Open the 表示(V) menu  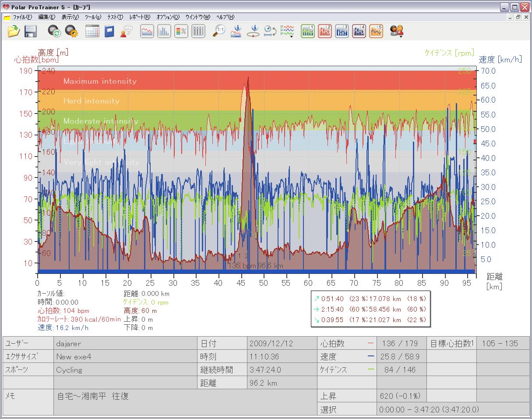[70, 18]
